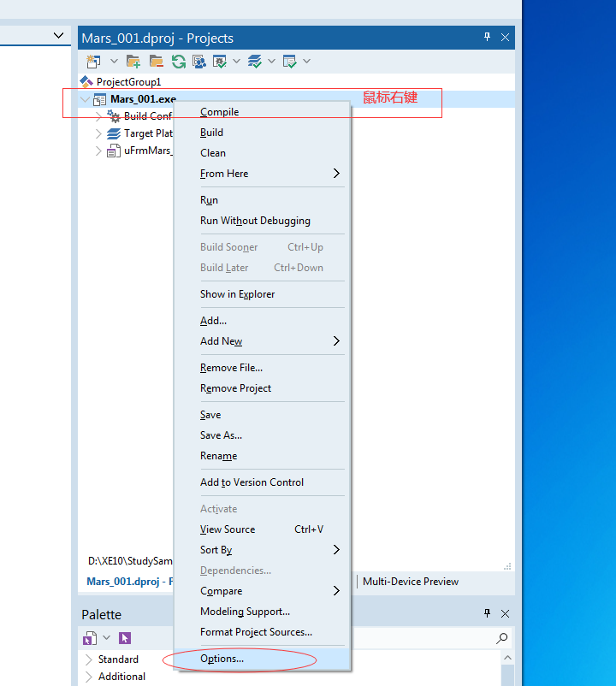
Task: Click the Build Configurations gear icon
Action: pos(114,116)
